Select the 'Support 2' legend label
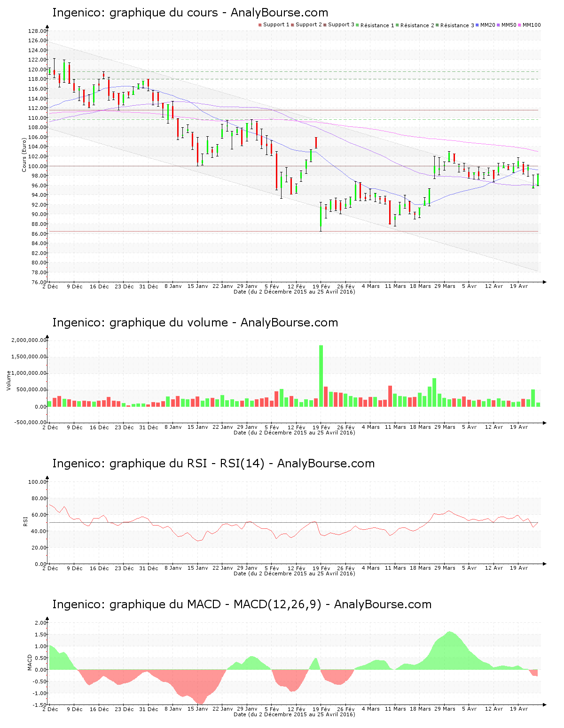Image resolution: width=564 pixels, height=728 pixels. click(x=309, y=24)
